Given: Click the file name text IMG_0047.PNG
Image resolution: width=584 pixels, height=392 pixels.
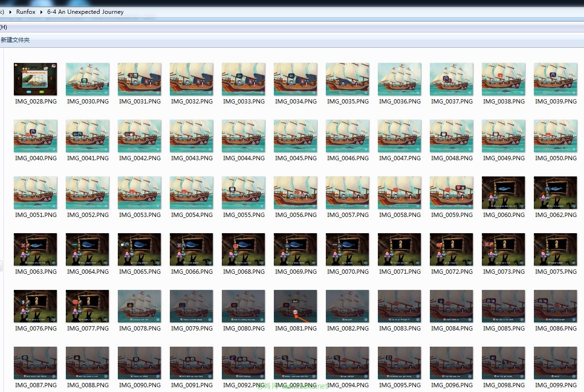Looking at the screenshot, I should [x=400, y=158].
